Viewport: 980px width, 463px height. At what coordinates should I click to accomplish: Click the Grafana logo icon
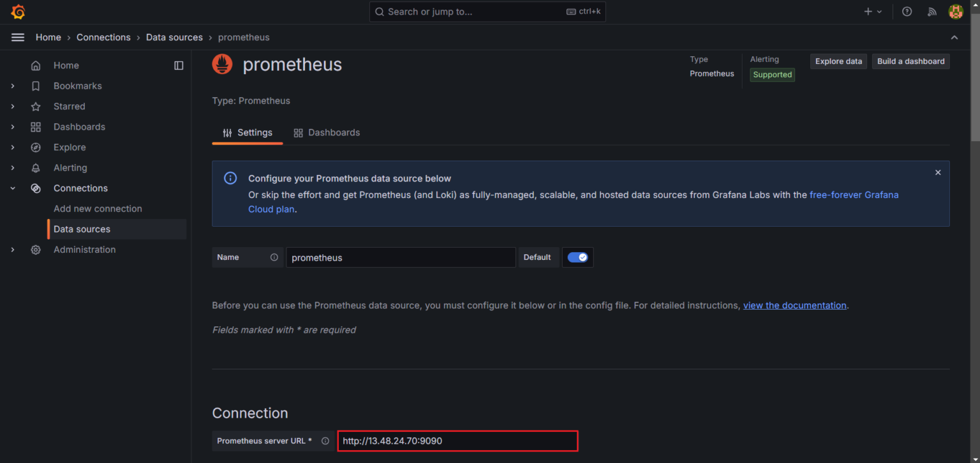pos(18,11)
